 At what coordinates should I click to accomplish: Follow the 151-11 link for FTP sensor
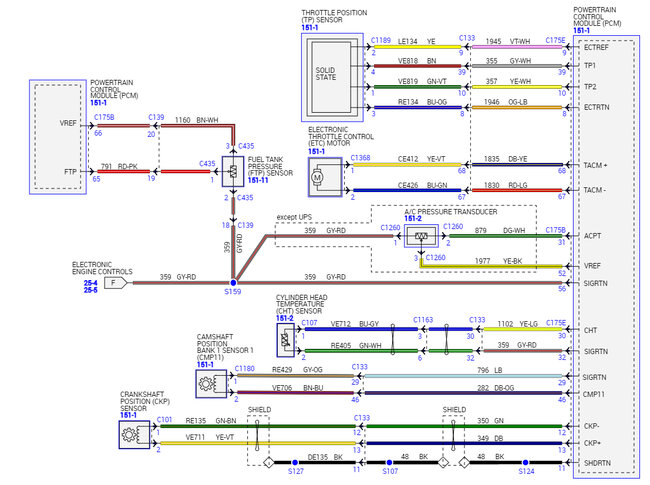click(x=258, y=180)
